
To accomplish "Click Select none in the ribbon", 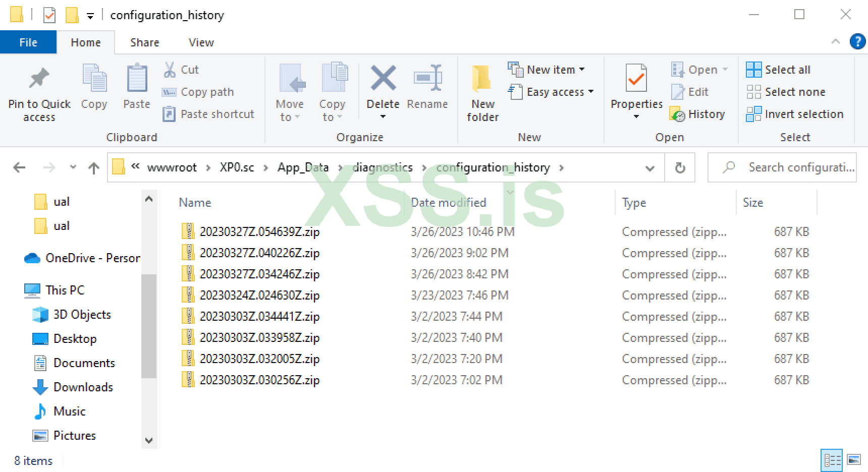I will tap(786, 92).
